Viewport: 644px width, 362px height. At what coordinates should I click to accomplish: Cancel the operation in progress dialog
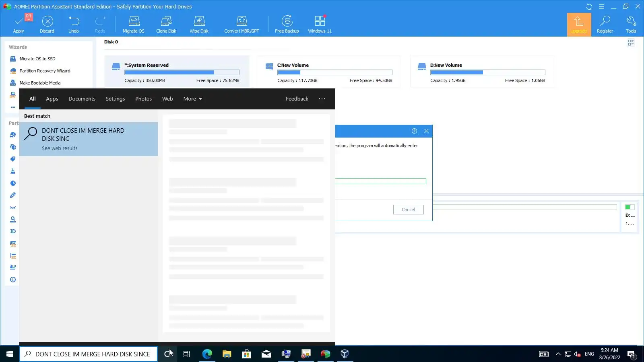[x=408, y=210]
